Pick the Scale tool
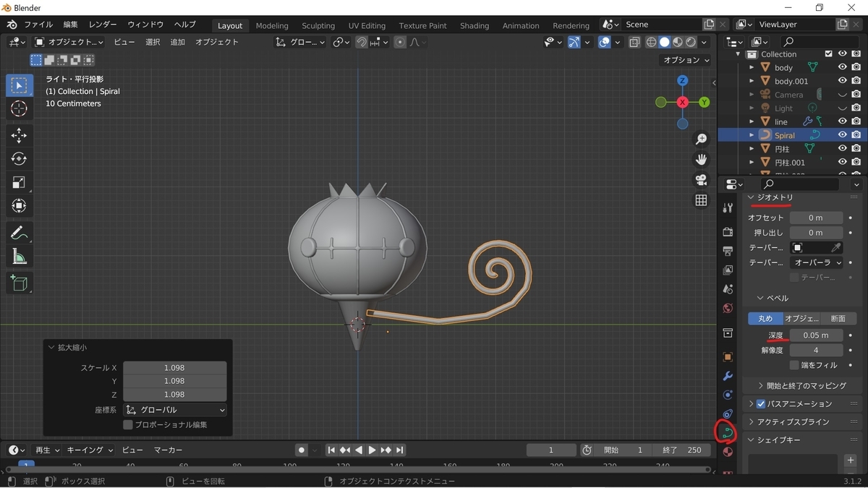The height and width of the screenshot is (488, 868). (x=19, y=183)
